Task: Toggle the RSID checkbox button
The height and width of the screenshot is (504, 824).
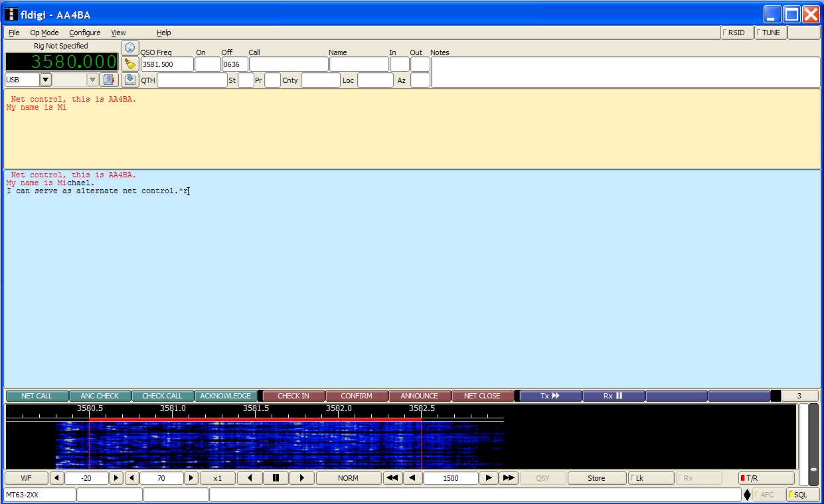Action: point(737,33)
